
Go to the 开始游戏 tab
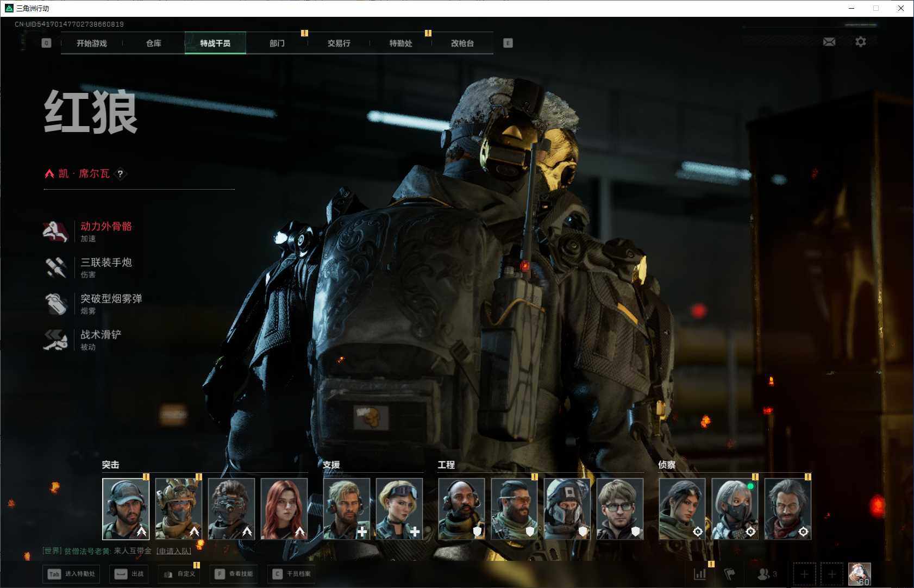[x=91, y=43]
